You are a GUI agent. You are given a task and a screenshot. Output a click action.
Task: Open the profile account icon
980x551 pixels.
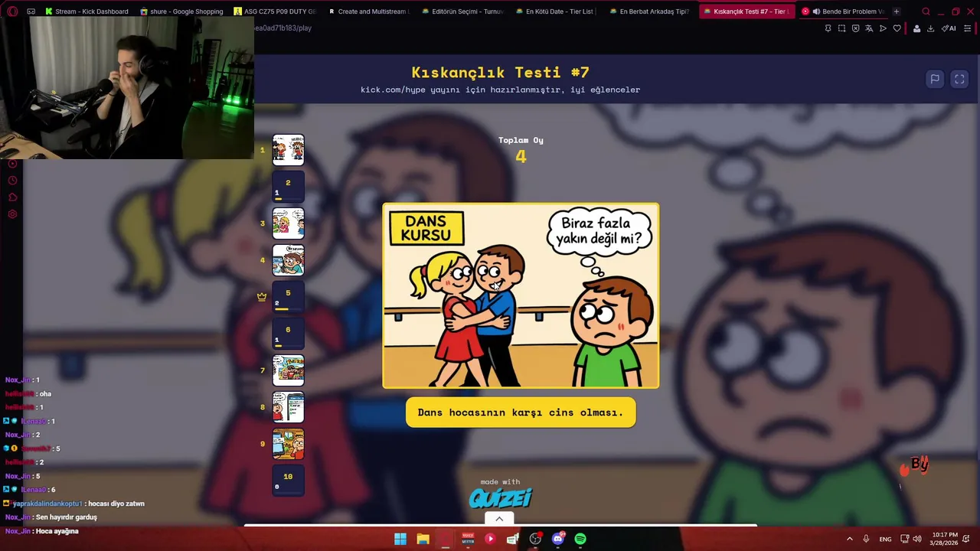coord(916,28)
